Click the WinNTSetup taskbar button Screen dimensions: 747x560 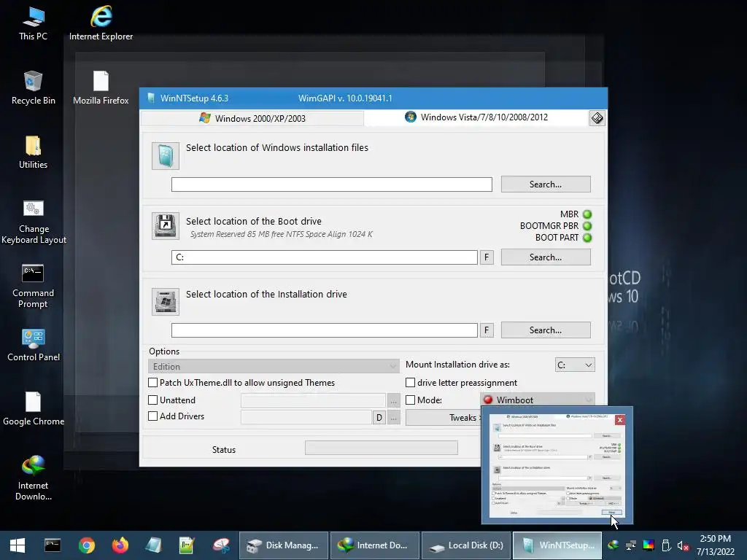557,545
